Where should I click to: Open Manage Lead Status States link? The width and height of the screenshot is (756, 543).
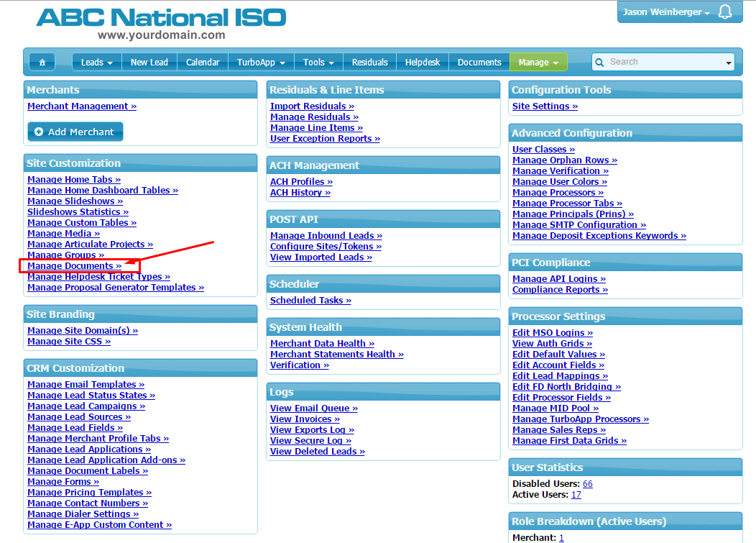pos(91,396)
